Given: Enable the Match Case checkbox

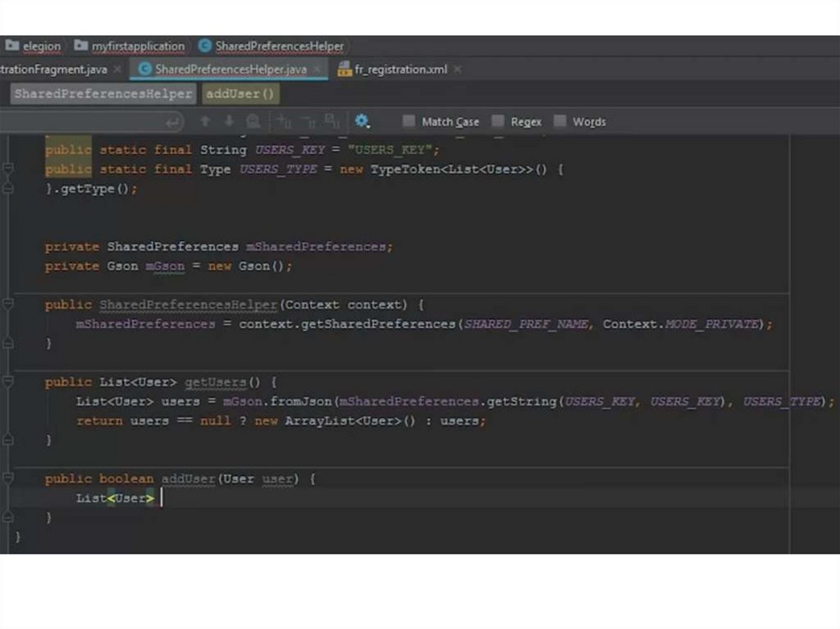Looking at the screenshot, I should 409,121.
